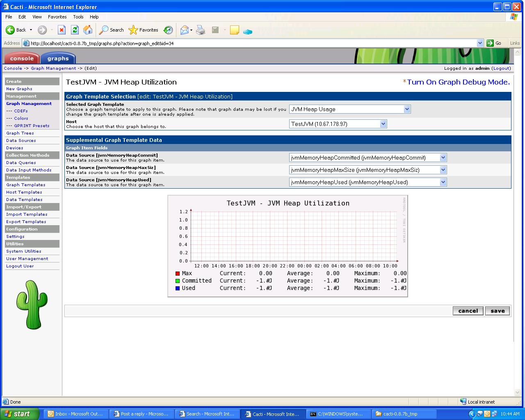525x420 pixels.
Task: Switch to the console tab
Action: [22, 58]
